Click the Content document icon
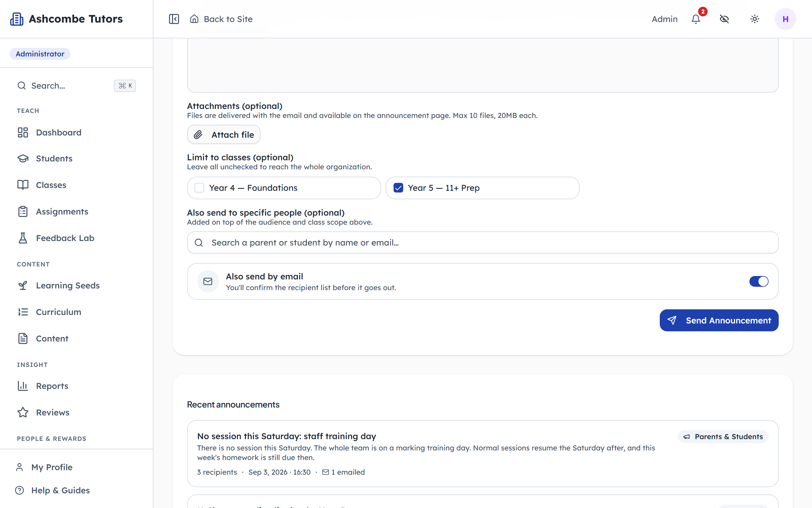This screenshot has width=812, height=508. click(23, 338)
